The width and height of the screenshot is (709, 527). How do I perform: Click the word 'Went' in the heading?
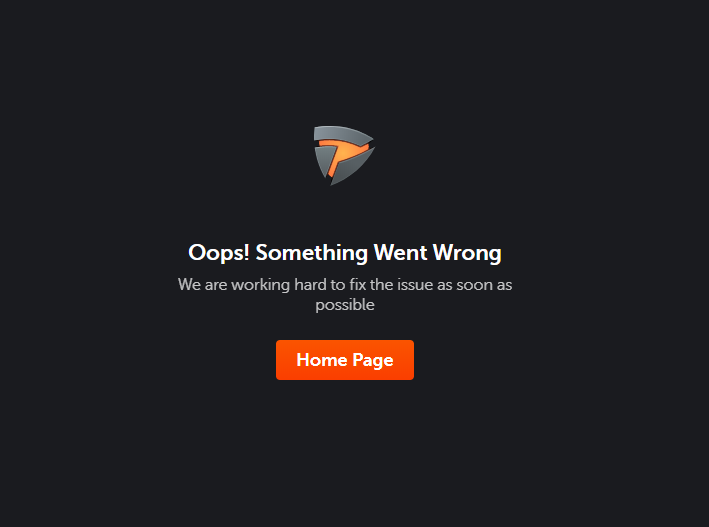click(x=400, y=252)
